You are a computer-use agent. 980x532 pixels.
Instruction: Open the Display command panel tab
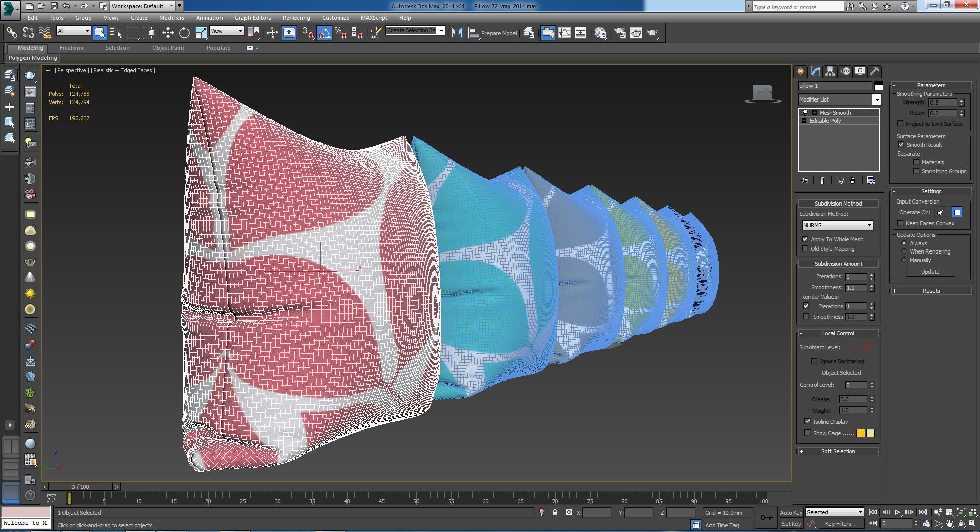click(860, 71)
